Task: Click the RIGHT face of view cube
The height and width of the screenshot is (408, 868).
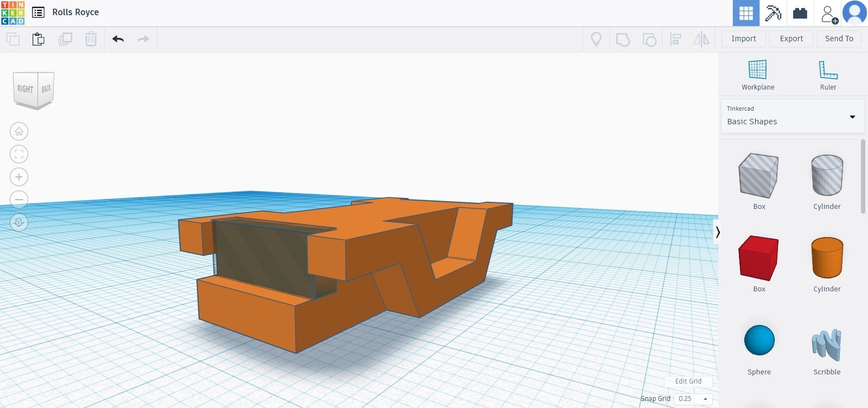Action: pos(25,88)
